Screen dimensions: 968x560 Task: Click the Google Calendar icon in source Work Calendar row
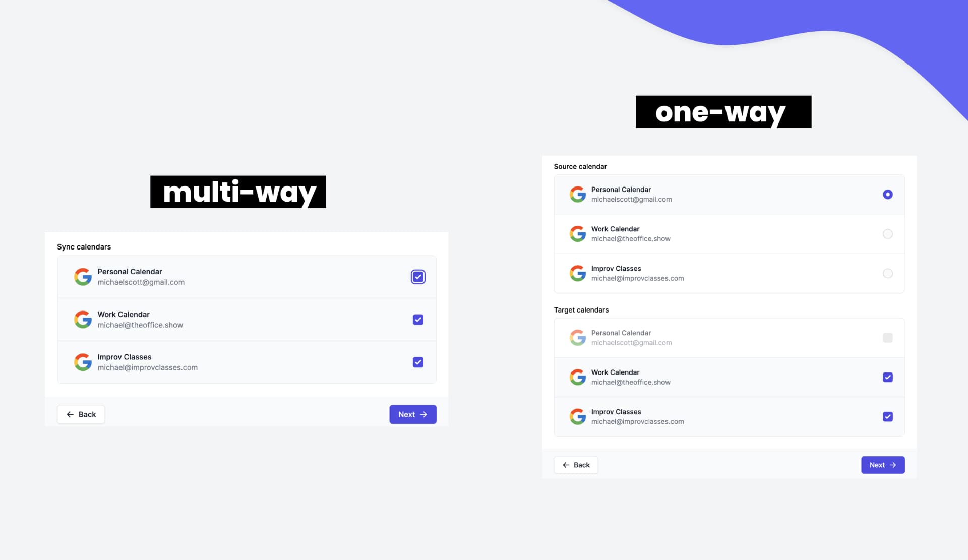click(577, 233)
